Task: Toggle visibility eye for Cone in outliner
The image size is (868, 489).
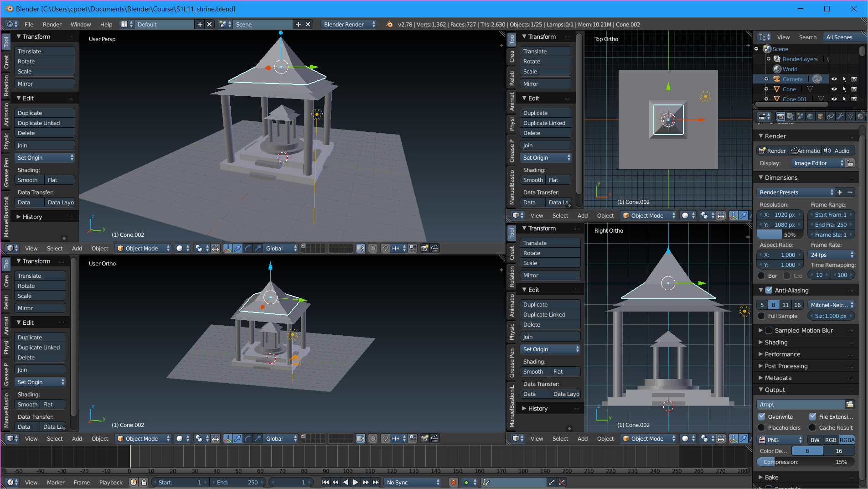Action: click(x=834, y=89)
